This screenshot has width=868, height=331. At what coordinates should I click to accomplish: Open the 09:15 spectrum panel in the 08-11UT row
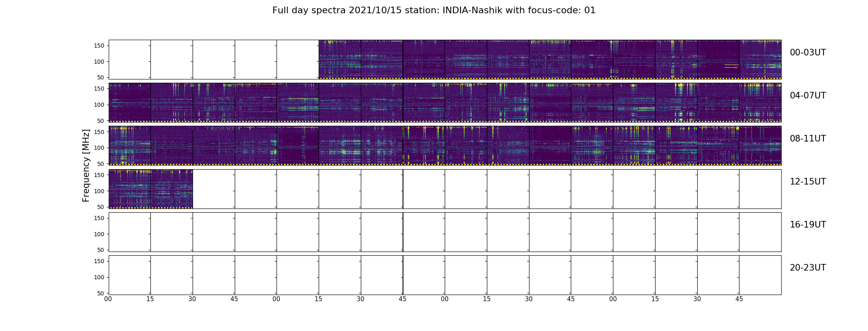340,146
